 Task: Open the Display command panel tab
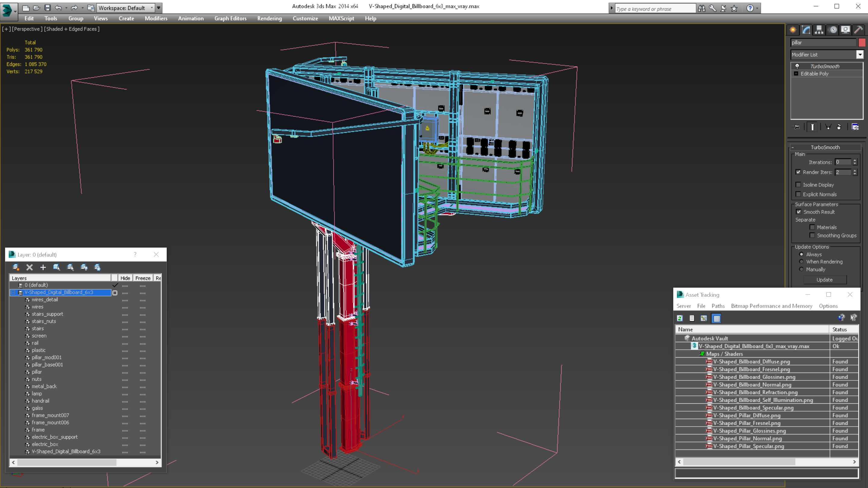(x=845, y=30)
